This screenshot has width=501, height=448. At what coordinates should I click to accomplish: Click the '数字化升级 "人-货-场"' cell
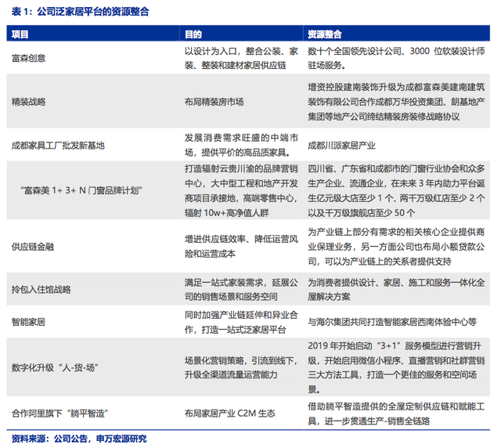tap(55, 367)
